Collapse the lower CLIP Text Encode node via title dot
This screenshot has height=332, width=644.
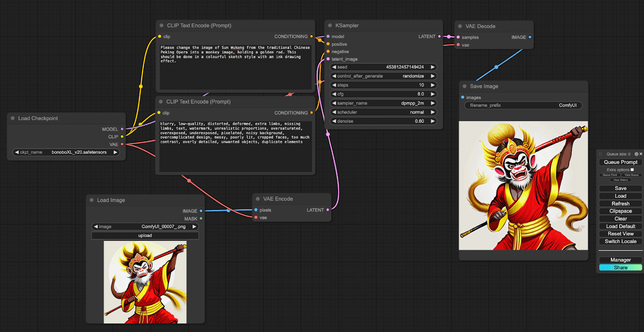[x=161, y=102]
